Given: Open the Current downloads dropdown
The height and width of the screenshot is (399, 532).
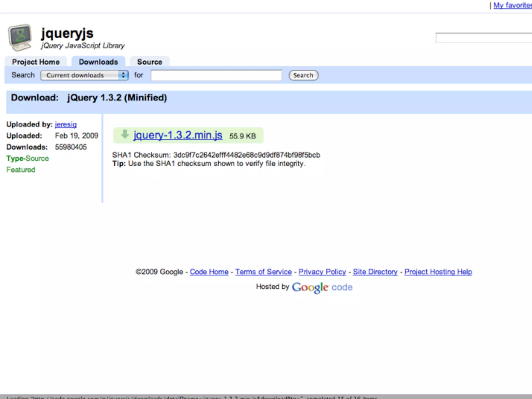Looking at the screenshot, I should 84,75.
